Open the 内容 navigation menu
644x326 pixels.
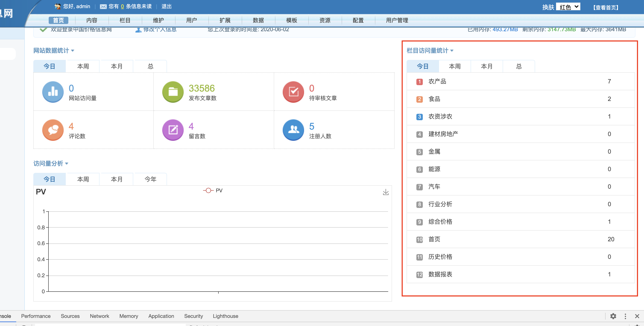pyautogui.click(x=92, y=20)
